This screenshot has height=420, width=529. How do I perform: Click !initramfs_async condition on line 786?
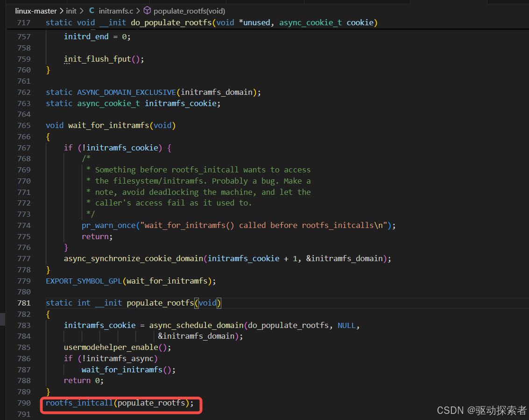click(x=118, y=358)
